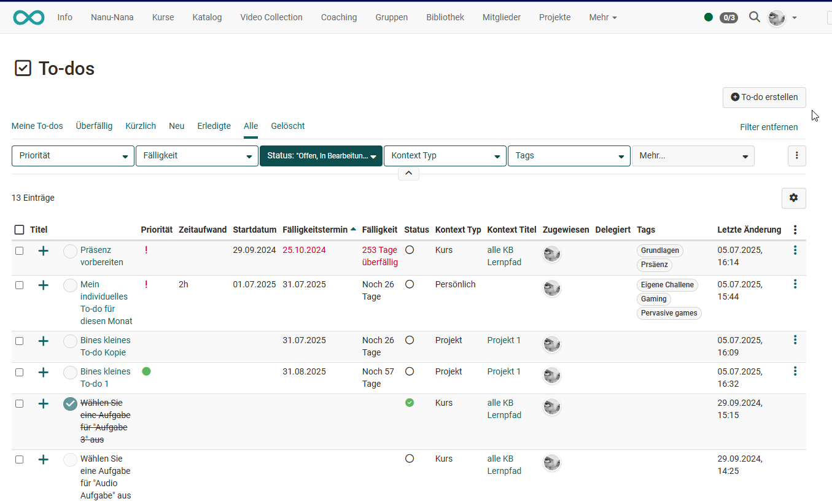832x504 pixels.
Task: Click plus icon on Bines kleines To-do 1
Action: (44, 372)
